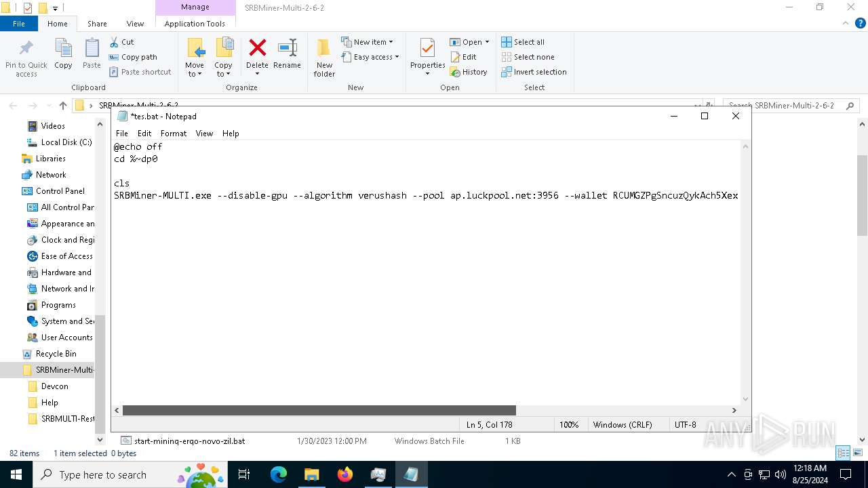Click the Copy icon in Clipboard group
The height and width of the screenshot is (488, 868).
[x=63, y=49]
